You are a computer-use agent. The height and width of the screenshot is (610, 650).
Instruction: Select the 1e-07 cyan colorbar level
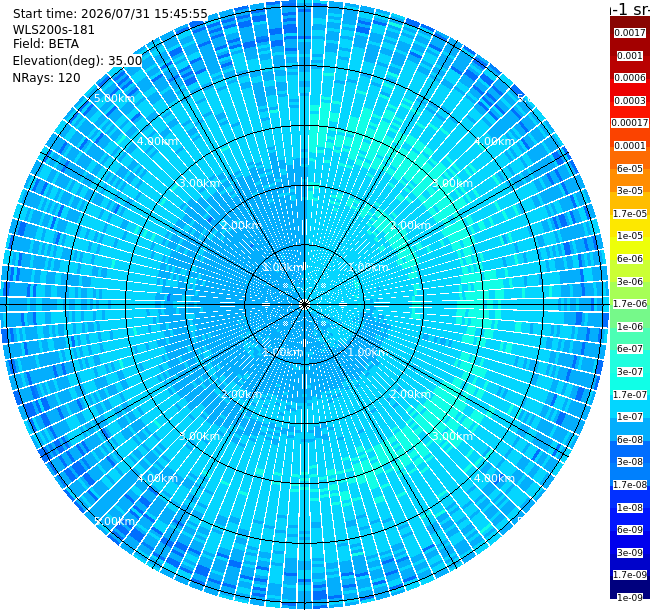pyautogui.click(x=630, y=417)
